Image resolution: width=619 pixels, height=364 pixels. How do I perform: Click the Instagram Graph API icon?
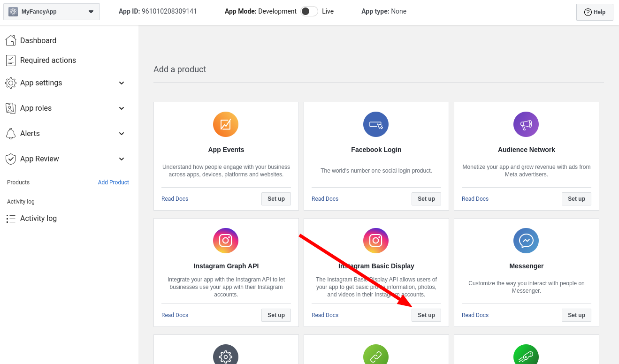[226, 241]
